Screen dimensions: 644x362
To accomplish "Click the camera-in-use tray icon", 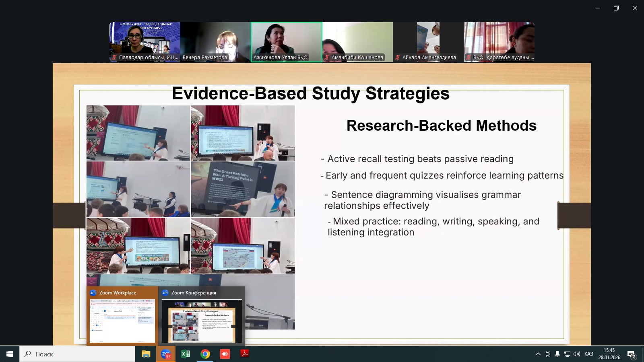I will (548, 354).
